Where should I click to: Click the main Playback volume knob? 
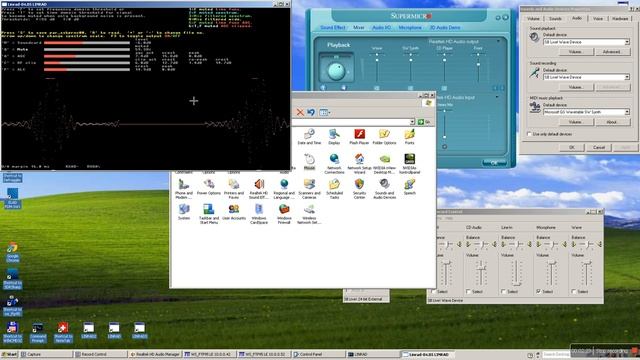[336, 71]
